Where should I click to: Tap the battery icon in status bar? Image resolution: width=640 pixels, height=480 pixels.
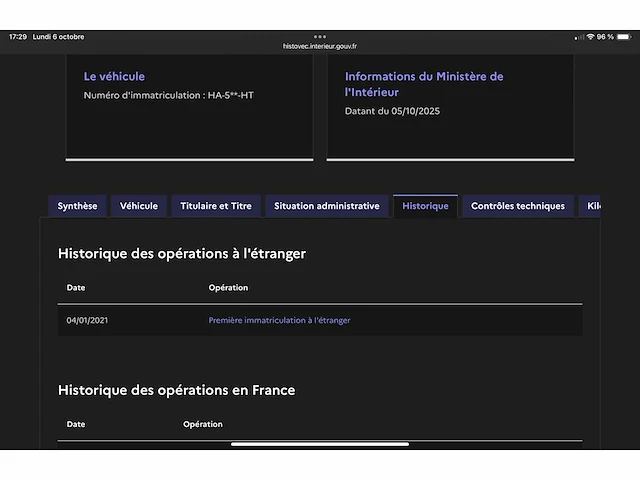(625, 37)
